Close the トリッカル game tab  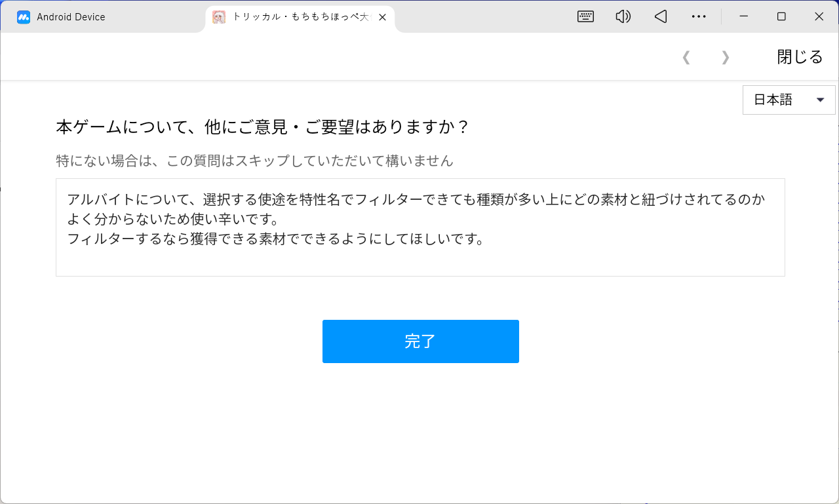(383, 18)
